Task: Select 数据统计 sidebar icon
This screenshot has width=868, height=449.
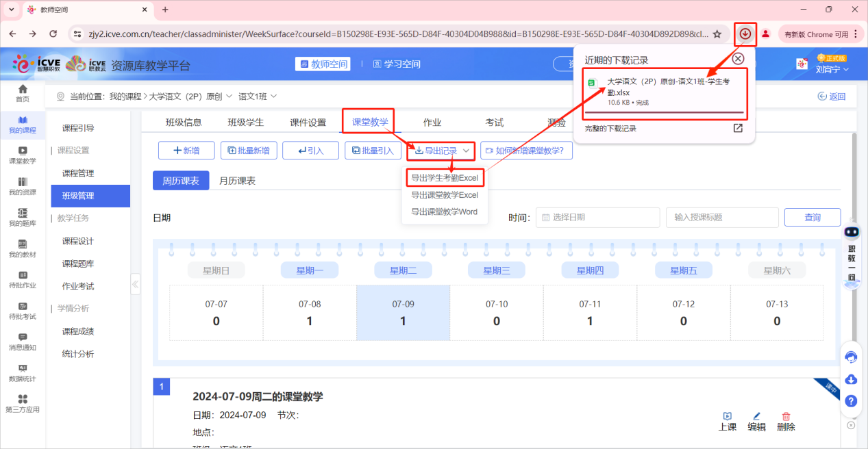Action: coord(22,373)
